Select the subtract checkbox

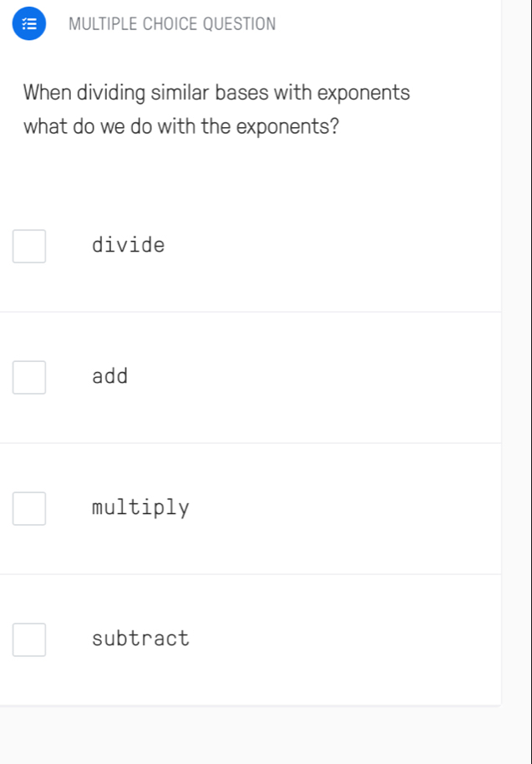pyautogui.click(x=29, y=639)
